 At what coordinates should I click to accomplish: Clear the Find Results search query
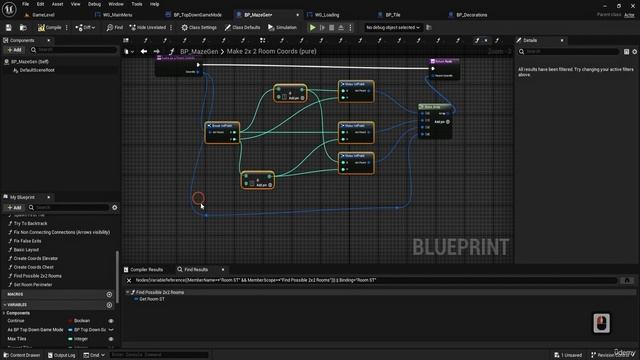[x=129, y=280]
